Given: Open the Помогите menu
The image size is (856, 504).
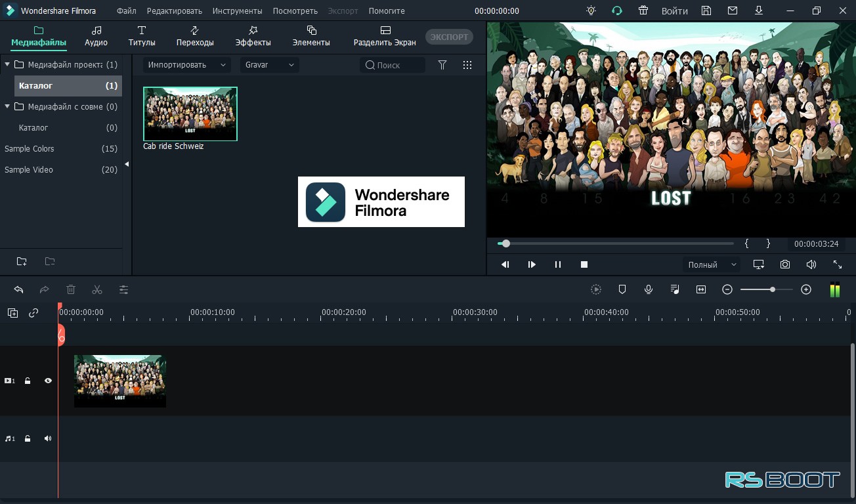Looking at the screenshot, I should pyautogui.click(x=387, y=11).
